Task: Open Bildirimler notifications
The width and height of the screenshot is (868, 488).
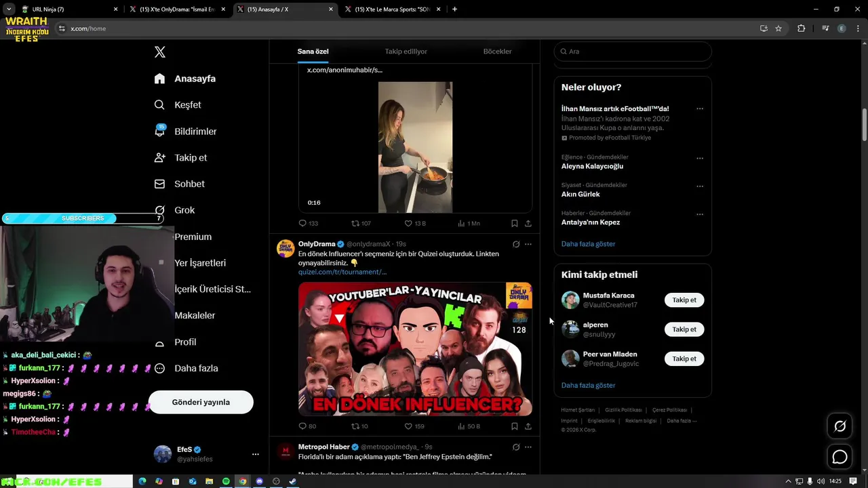Action: (x=185, y=131)
